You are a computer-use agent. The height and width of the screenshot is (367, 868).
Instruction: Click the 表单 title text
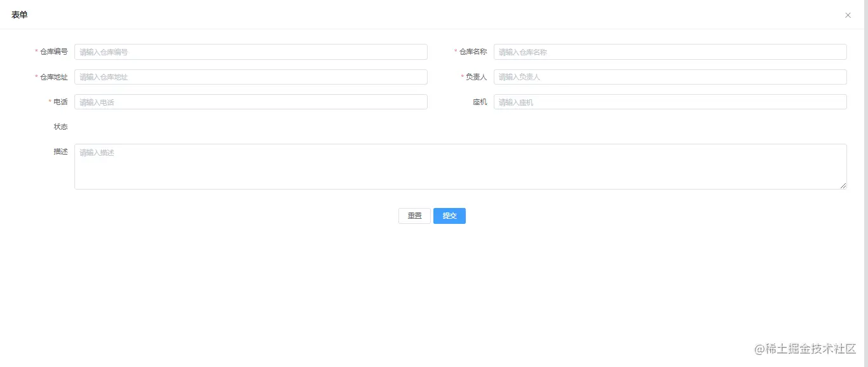click(x=19, y=14)
